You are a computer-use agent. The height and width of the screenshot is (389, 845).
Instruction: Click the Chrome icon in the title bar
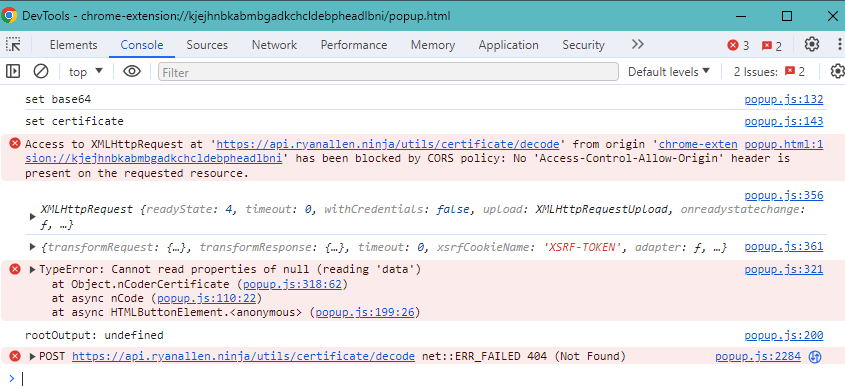click(9, 16)
